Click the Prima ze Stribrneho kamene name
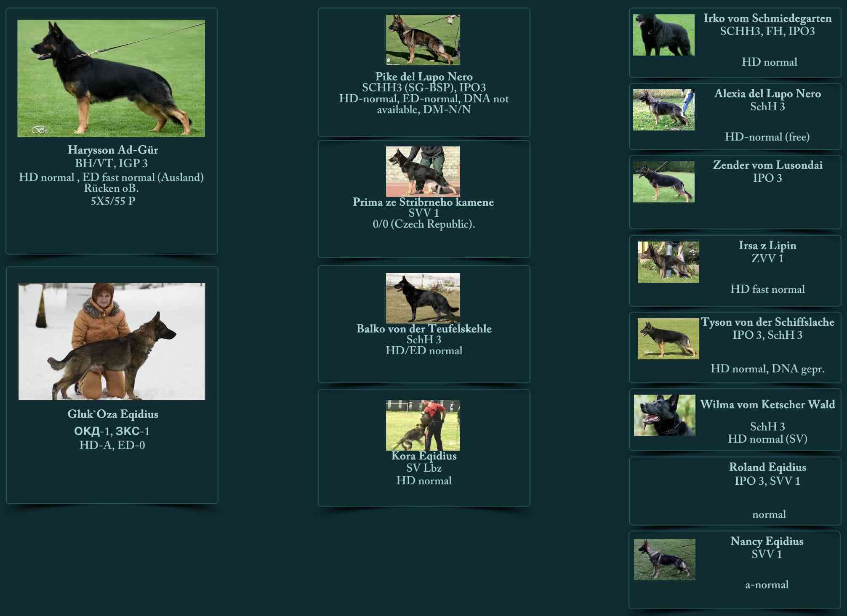Screen dimensions: 847x616 click(x=423, y=202)
